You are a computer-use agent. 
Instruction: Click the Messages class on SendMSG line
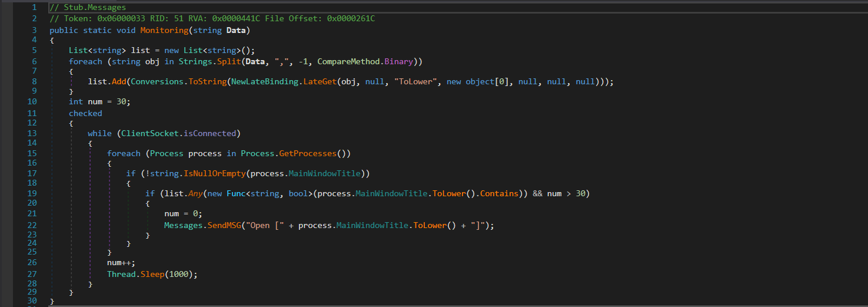tap(183, 226)
